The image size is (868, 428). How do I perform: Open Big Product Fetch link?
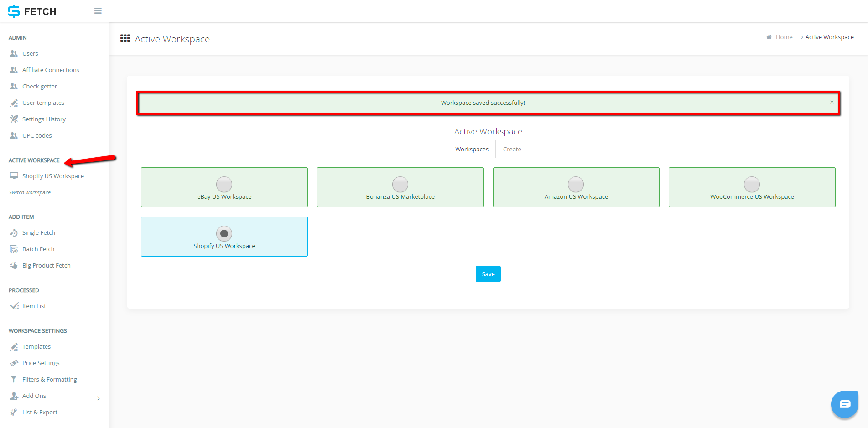click(47, 265)
